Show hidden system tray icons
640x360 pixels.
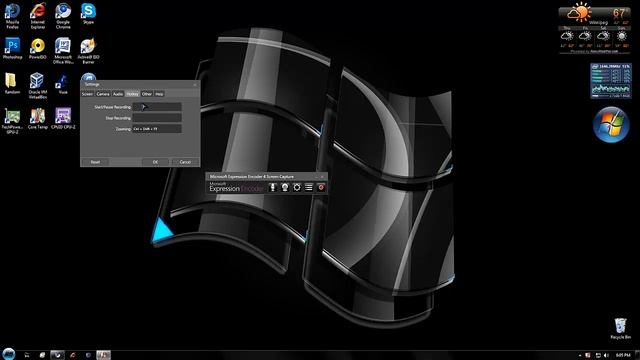coord(580,355)
